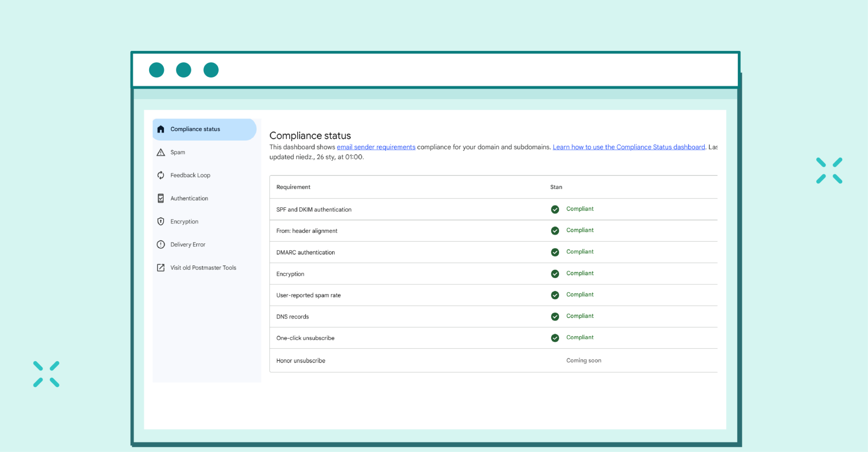The image size is (868, 452).
Task: Select the DNS records requirement row
Action: [292, 316]
